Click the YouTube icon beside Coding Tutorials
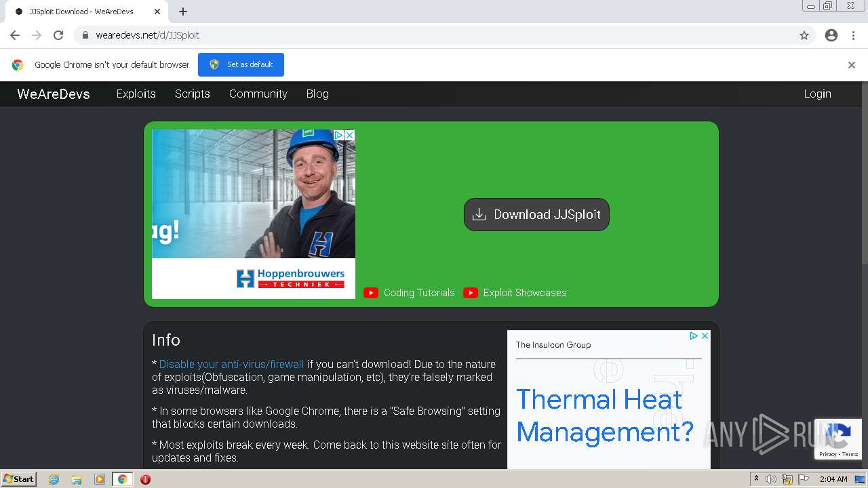 (371, 293)
